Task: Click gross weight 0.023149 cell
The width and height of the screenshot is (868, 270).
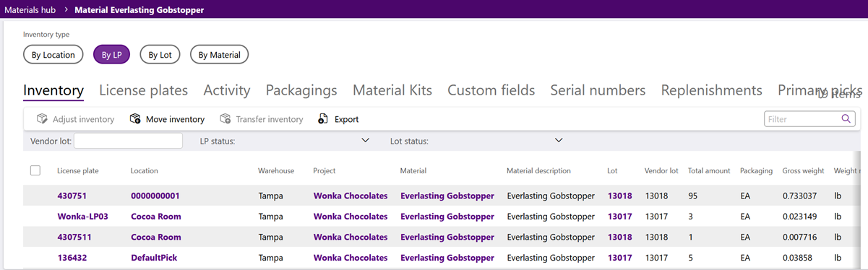Action: click(x=800, y=216)
